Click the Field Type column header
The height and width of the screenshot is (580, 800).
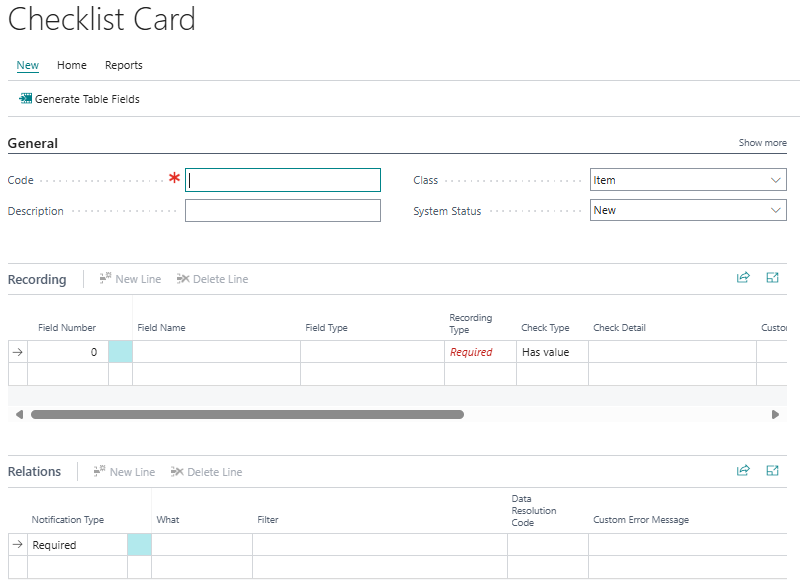pos(327,327)
